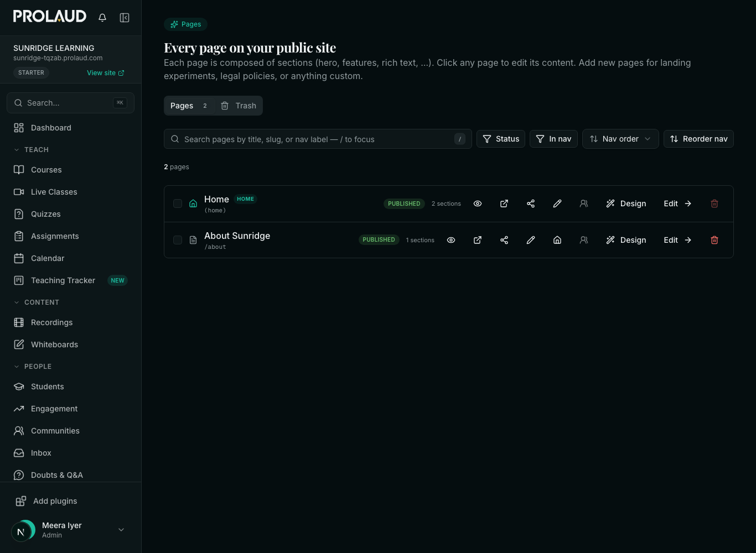Viewport: 756px width, 553px height.
Task: Click the Calendar icon in sidebar
Action: pyautogui.click(x=19, y=258)
